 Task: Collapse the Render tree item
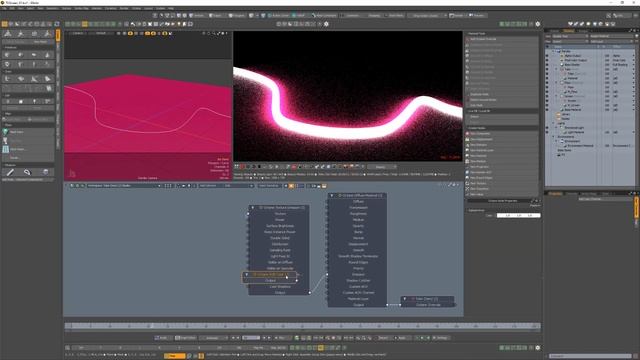[553, 51]
